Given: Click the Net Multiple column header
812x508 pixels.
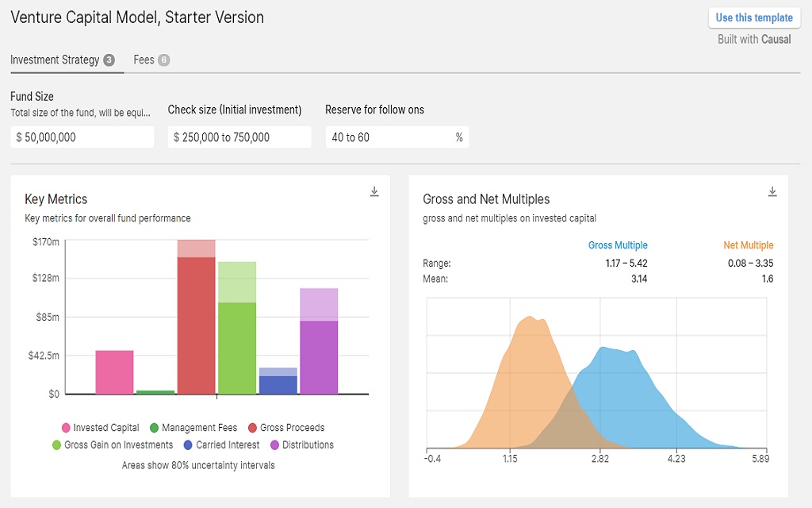Looking at the screenshot, I should (x=749, y=245).
